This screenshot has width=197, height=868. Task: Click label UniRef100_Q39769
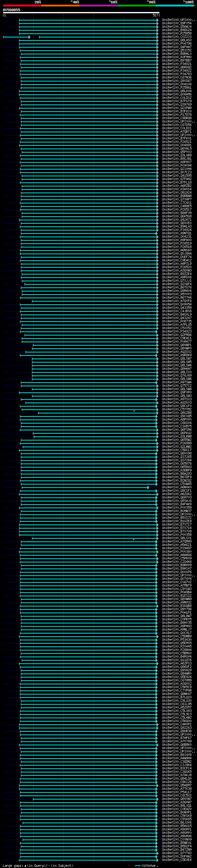click(177, 104)
